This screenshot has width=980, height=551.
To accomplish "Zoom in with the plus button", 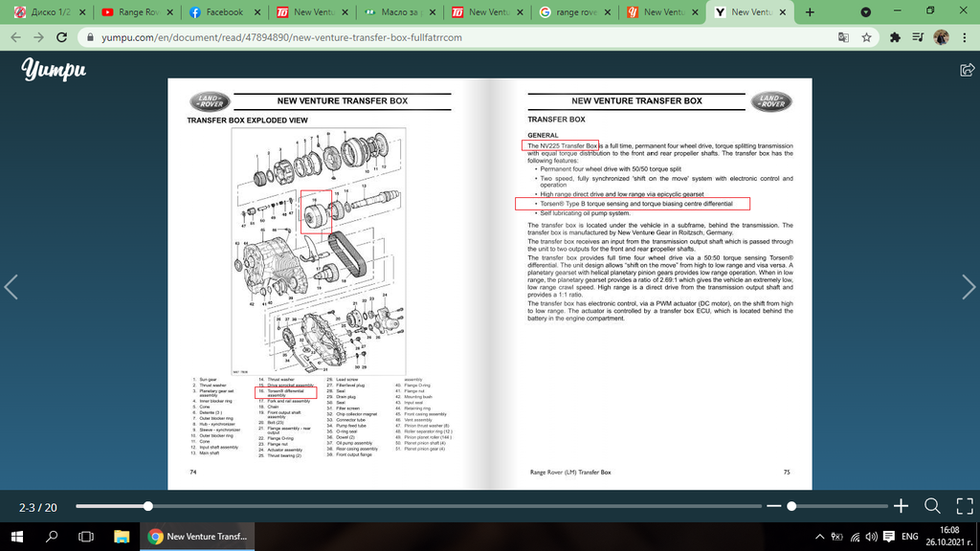I will pos(901,506).
